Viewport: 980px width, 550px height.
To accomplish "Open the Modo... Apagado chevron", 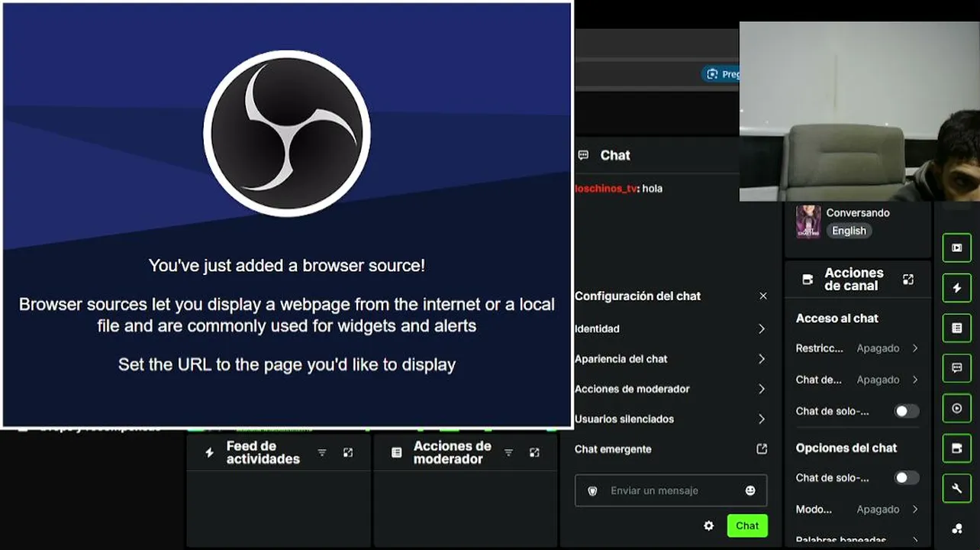I will [x=915, y=509].
